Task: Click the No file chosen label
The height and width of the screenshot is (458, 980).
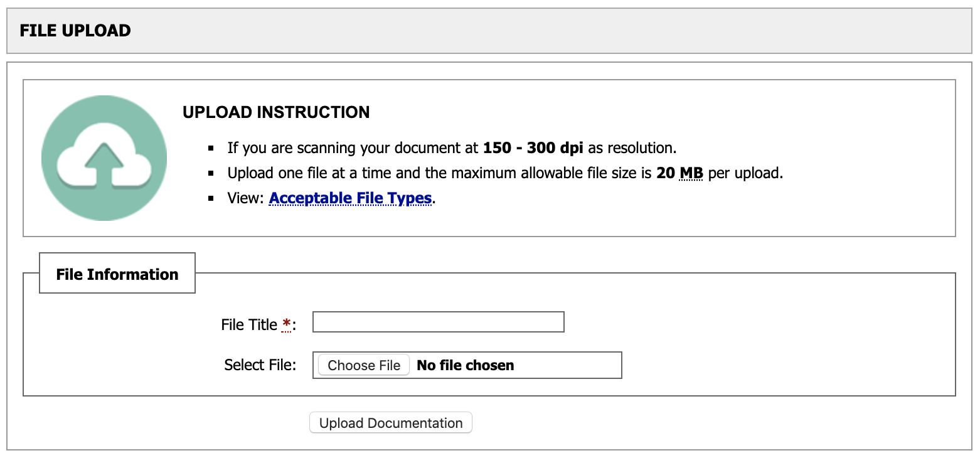Action: click(x=464, y=365)
